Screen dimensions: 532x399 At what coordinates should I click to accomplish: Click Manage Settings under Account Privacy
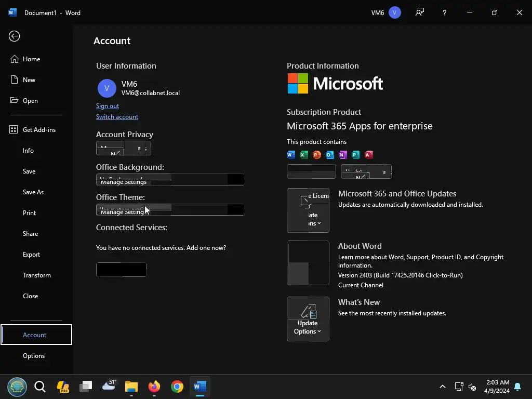click(124, 148)
